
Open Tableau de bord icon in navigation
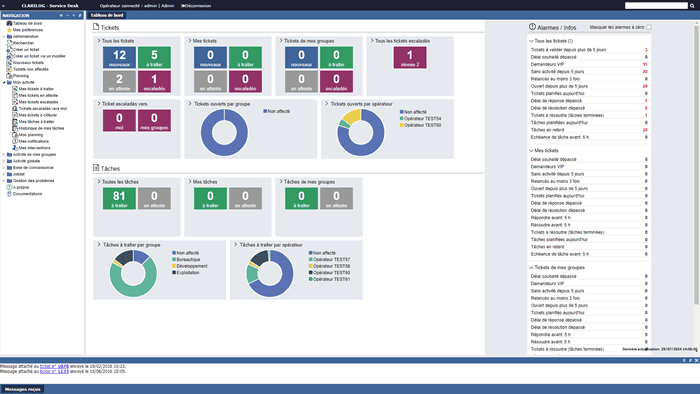[9, 23]
